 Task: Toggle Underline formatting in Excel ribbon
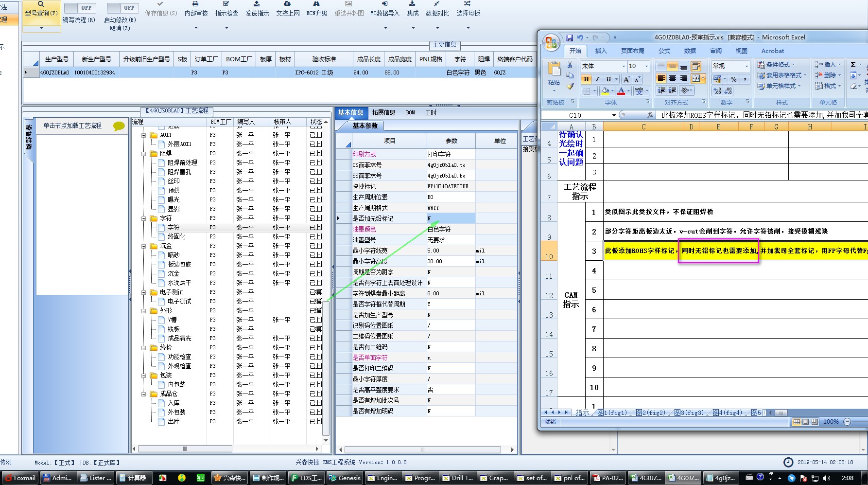[x=608, y=79]
